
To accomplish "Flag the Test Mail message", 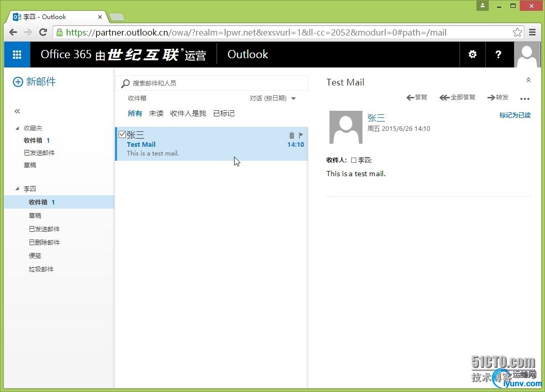I will pos(301,135).
